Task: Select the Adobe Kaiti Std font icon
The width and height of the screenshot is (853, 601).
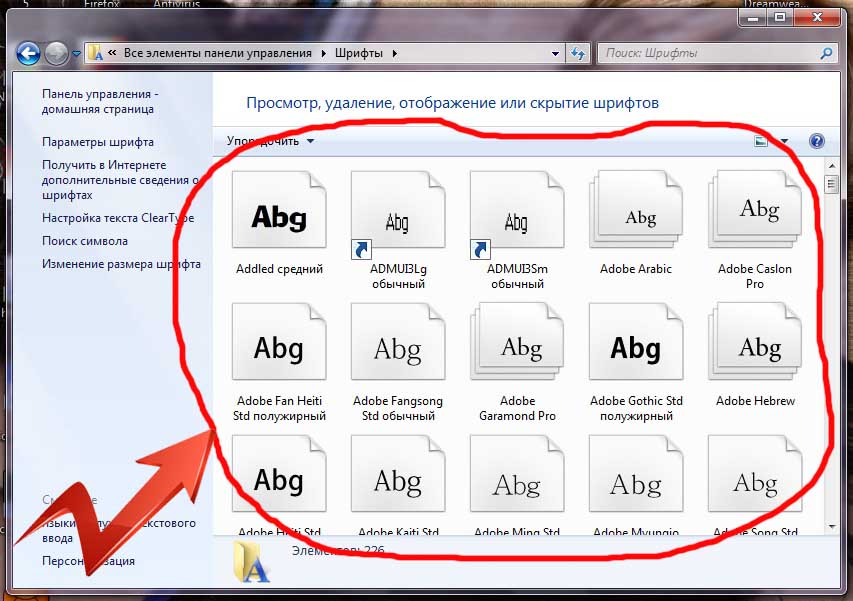Action: 398,474
